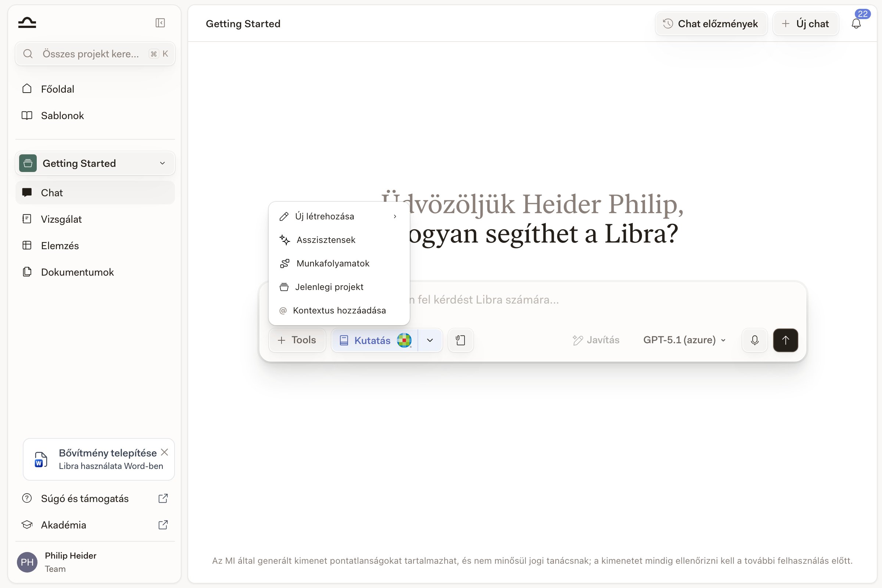Select Munkafolyamatok from the Tools menu

(x=339, y=263)
